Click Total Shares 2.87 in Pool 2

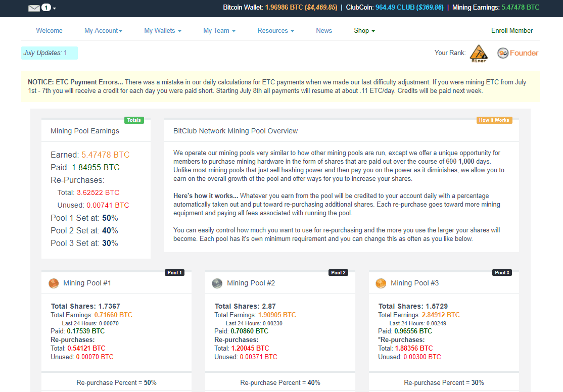coord(245,306)
